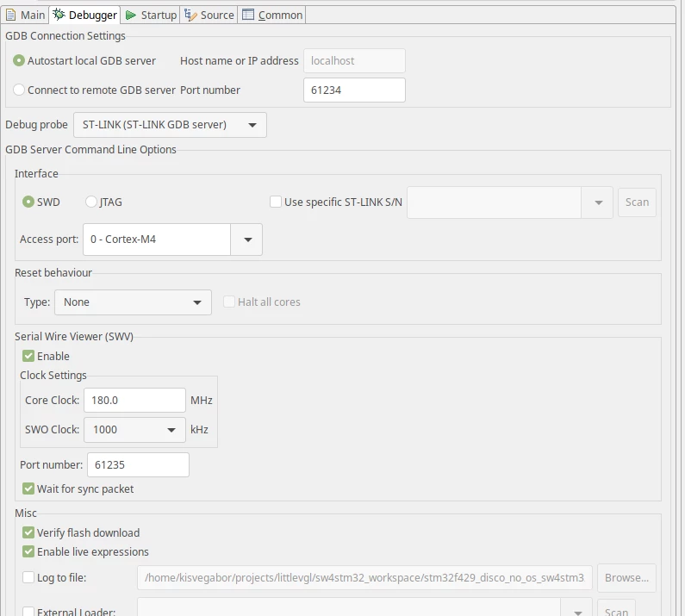Image resolution: width=685 pixels, height=616 pixels.
Task: Click the Main tab document icon
Action: tap(11, 16)
